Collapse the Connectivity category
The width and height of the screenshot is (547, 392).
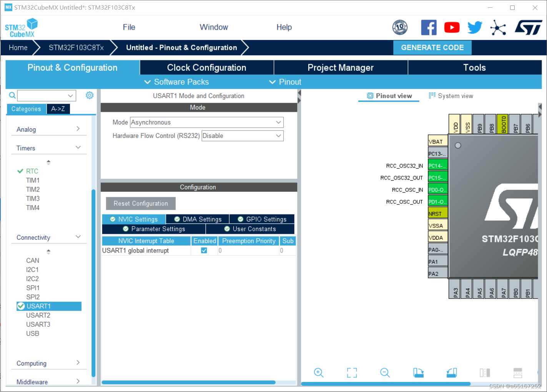coord(48,238)
